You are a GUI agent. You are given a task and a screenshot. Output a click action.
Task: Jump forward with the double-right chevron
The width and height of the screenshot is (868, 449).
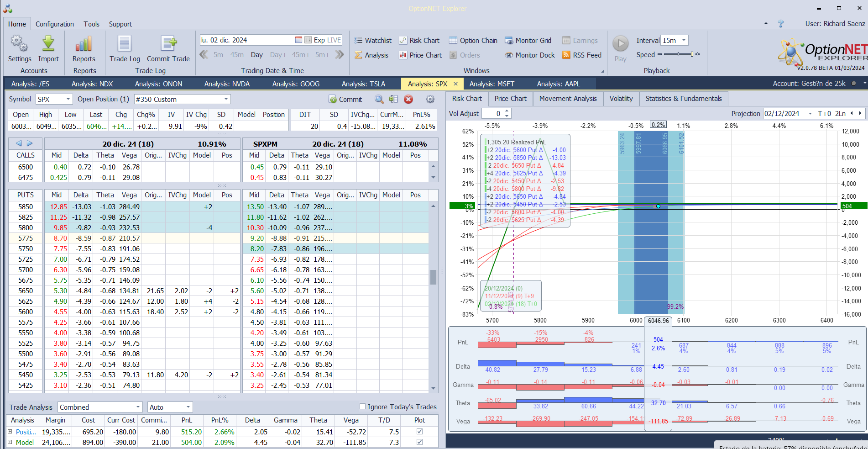(339, 55)
